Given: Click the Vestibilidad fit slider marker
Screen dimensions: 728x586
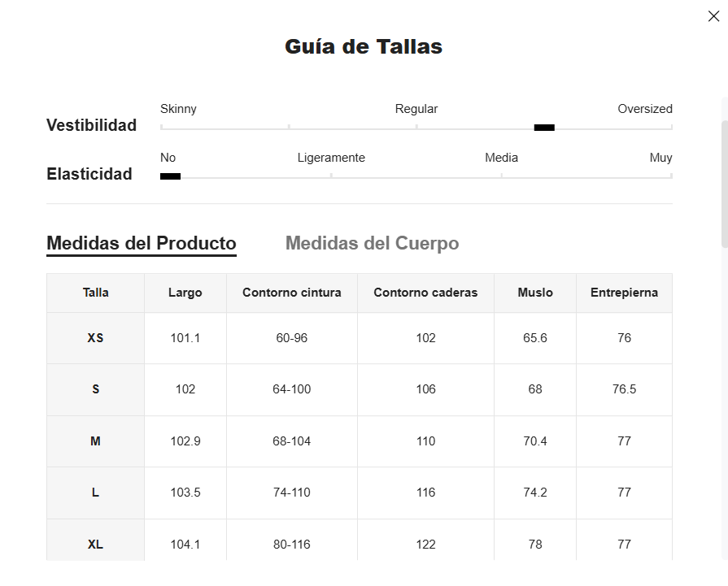Looking at the screenshot, I should tap(544, 128).
